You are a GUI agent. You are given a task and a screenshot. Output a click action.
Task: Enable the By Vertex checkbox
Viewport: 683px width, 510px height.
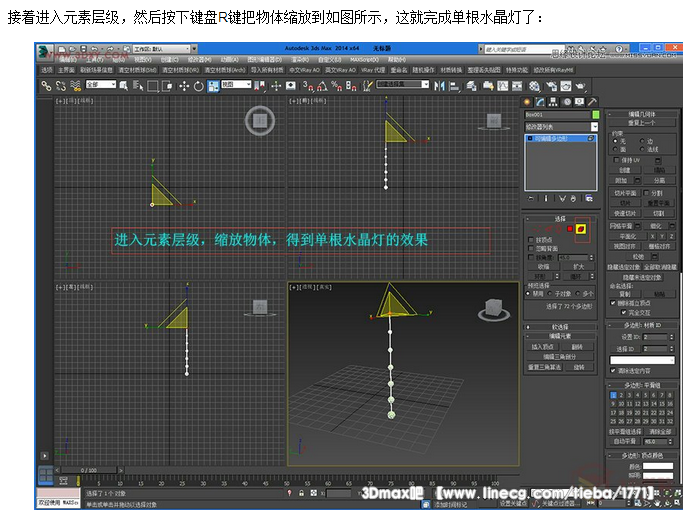coord(531,240)
